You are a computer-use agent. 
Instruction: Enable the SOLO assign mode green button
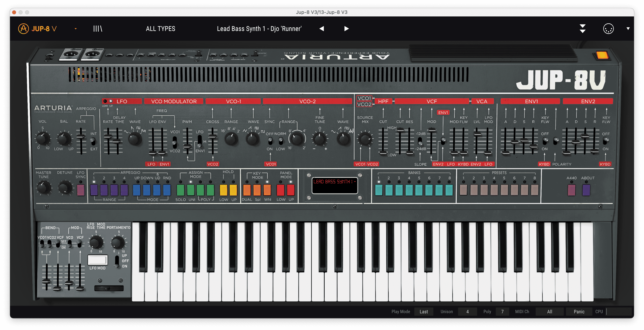[181, 190]
